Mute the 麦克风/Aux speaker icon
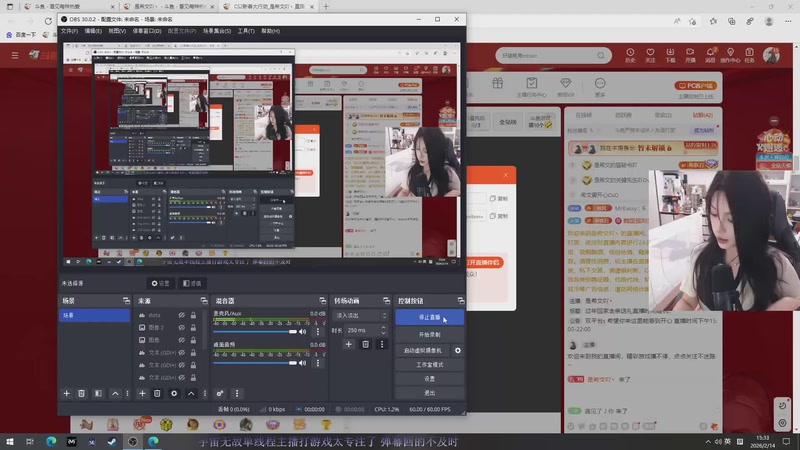The height and width of the screenshot is (450, 800). pos(303,332)
